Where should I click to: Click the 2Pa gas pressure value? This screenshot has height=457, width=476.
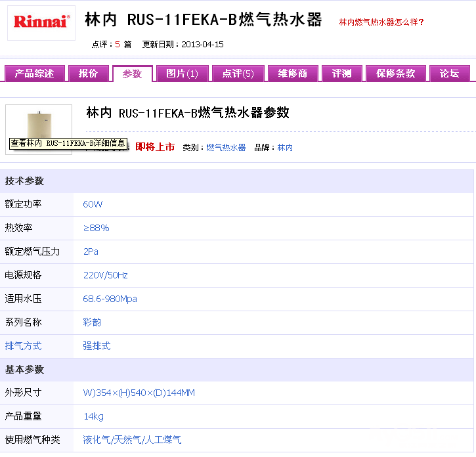(91, 251)
